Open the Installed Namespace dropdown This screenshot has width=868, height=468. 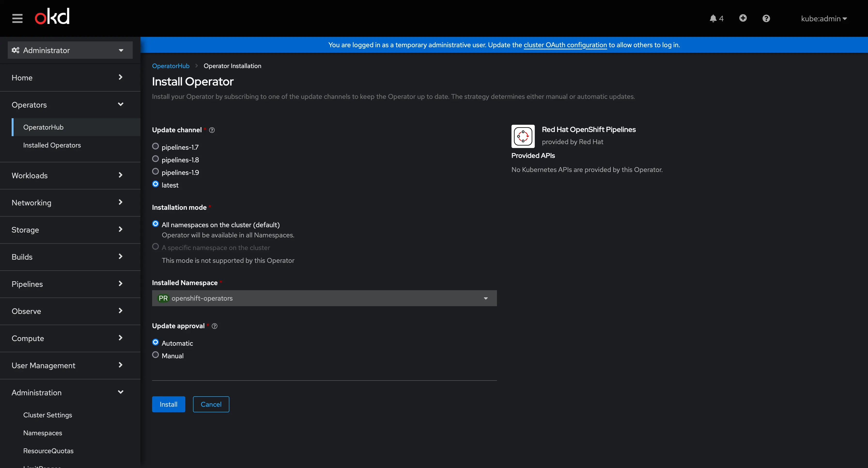point(324,298)
